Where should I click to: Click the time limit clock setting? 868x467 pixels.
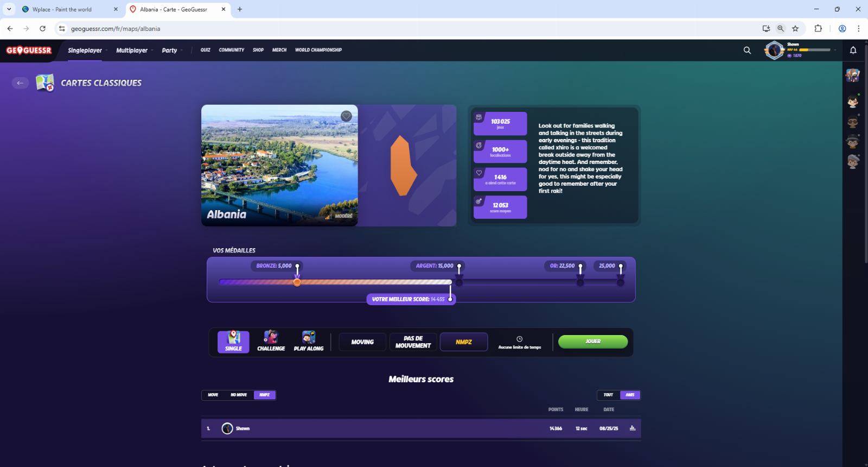point(519,342)
